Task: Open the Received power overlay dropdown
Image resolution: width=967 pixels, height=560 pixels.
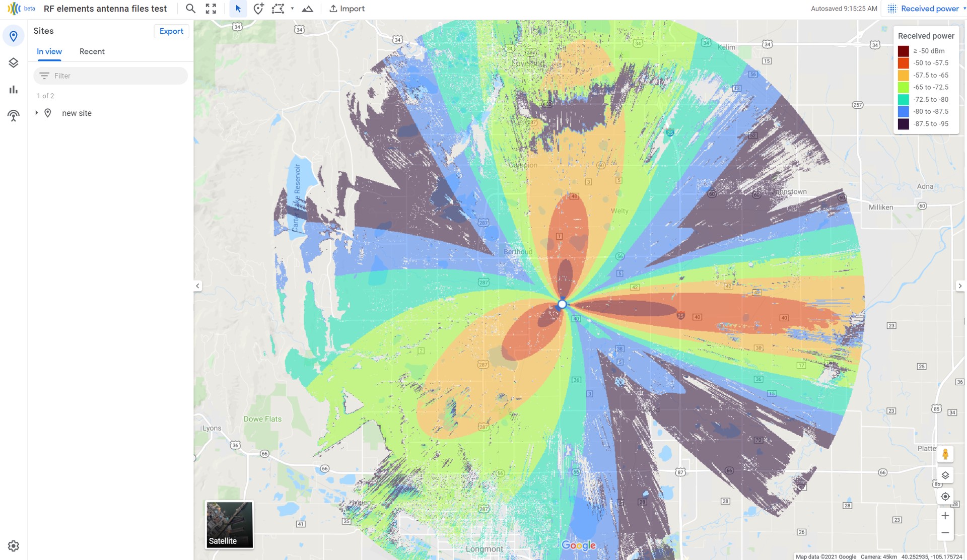Action: (x=927, y=9)
